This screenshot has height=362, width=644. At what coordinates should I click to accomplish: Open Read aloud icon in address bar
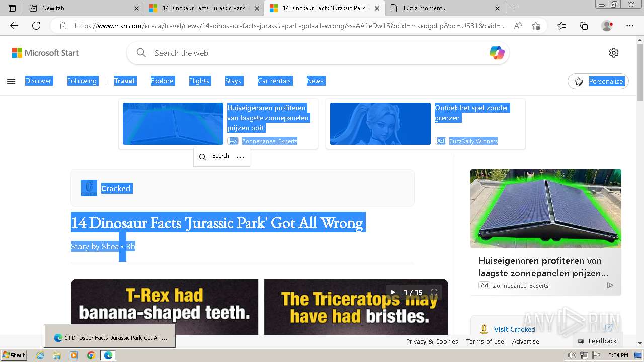517,26
